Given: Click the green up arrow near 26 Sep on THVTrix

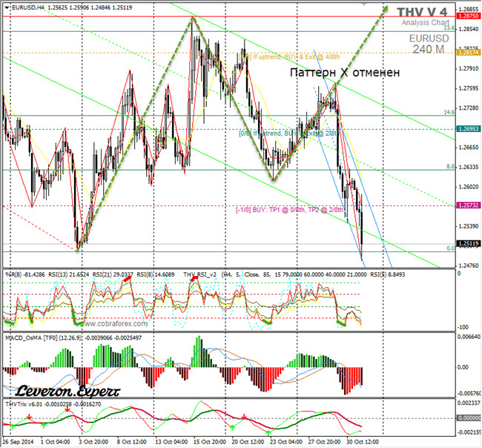Looking at the screenshot, I should click(13, 426).
